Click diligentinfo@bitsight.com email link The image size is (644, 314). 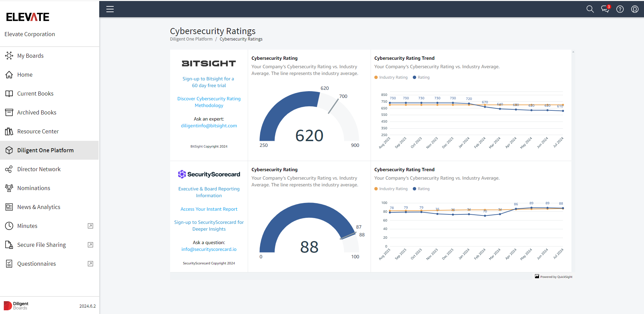[x=209, y=126]
